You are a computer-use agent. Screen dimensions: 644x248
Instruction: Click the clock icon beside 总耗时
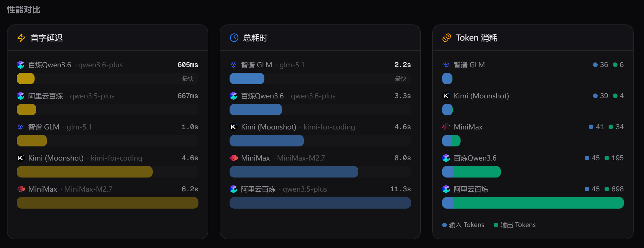tap(234, 38)
